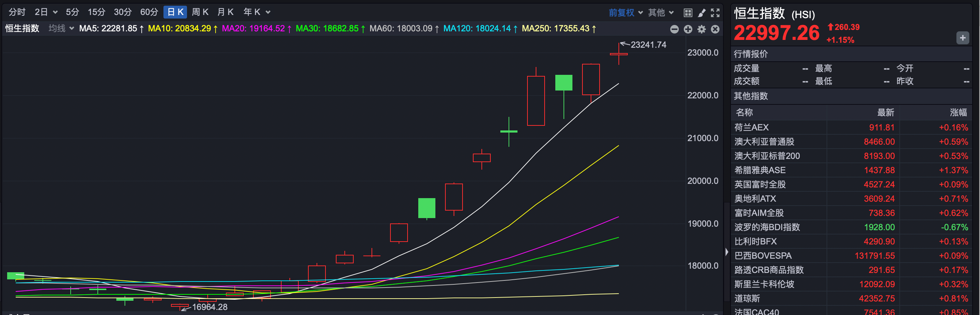Collapse the right quotes panel arrow
The image size is (980, 315).
coord(727,252)
